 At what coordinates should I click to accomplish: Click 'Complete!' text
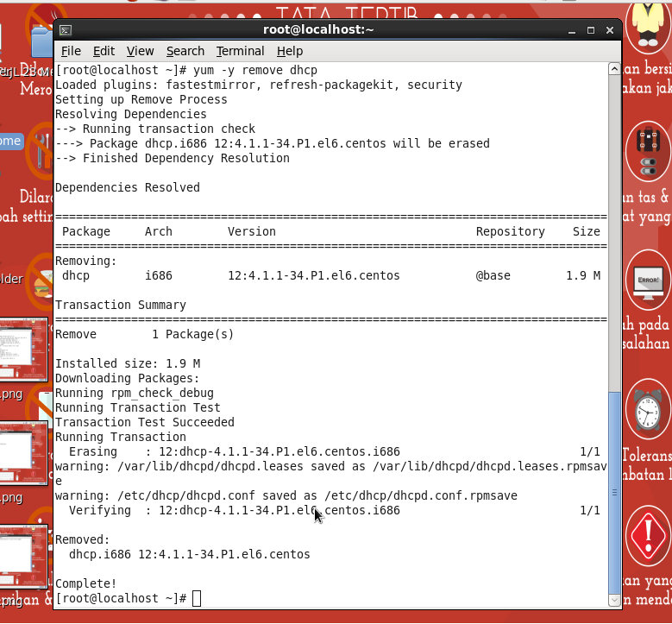[x=86, y=583]
